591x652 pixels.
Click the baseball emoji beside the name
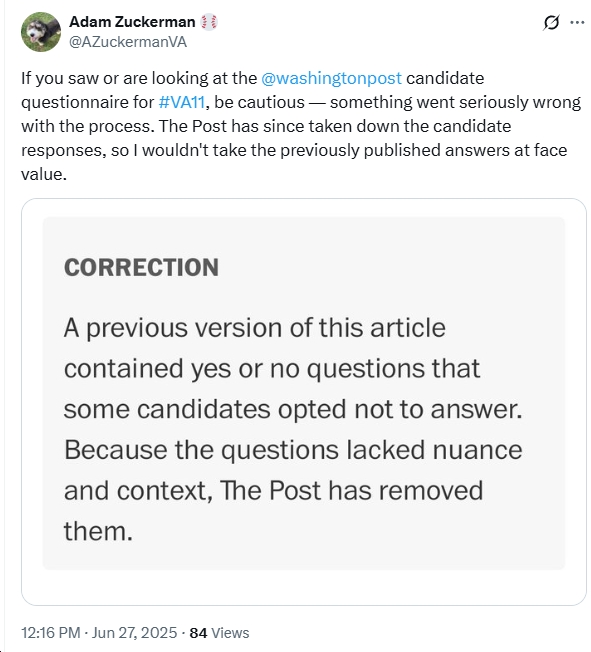tap(209, 22)
